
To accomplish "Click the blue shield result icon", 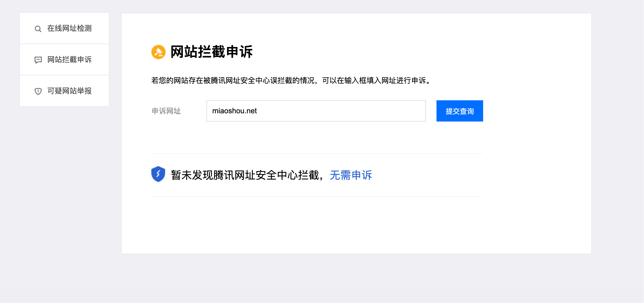I will click(x=158, y=174).
